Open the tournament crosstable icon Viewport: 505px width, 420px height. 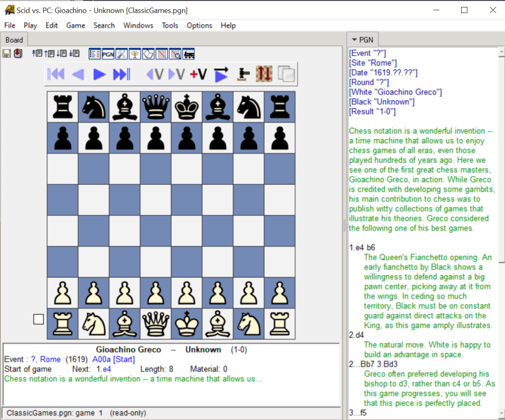coord(161,54)
